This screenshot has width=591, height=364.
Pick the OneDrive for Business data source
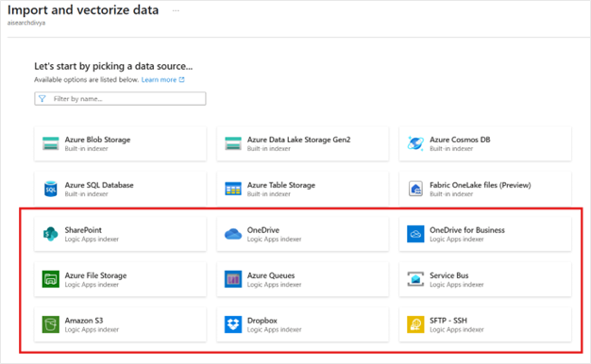485,234
